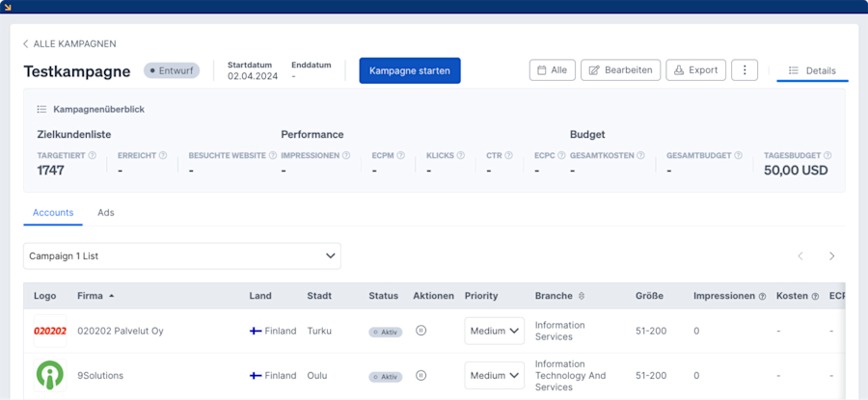Change priority for 9Solutions
The width and height of the screenshot is (868, 400).
click(x=495, y=376)
